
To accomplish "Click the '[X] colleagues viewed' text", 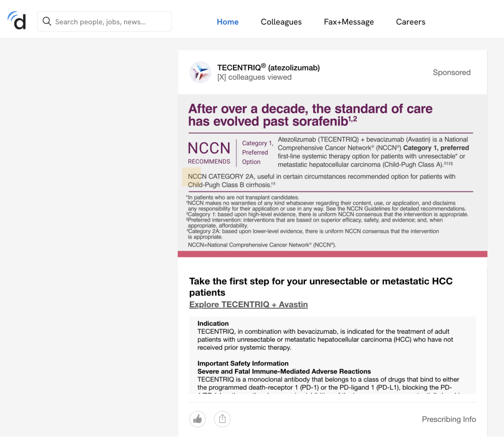I will 254,77.
